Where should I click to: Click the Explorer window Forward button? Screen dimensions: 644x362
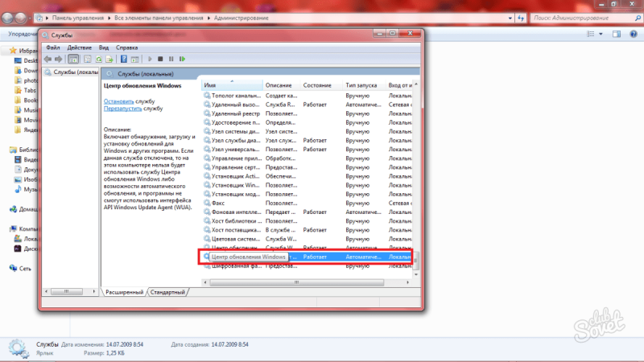point(21,18)
